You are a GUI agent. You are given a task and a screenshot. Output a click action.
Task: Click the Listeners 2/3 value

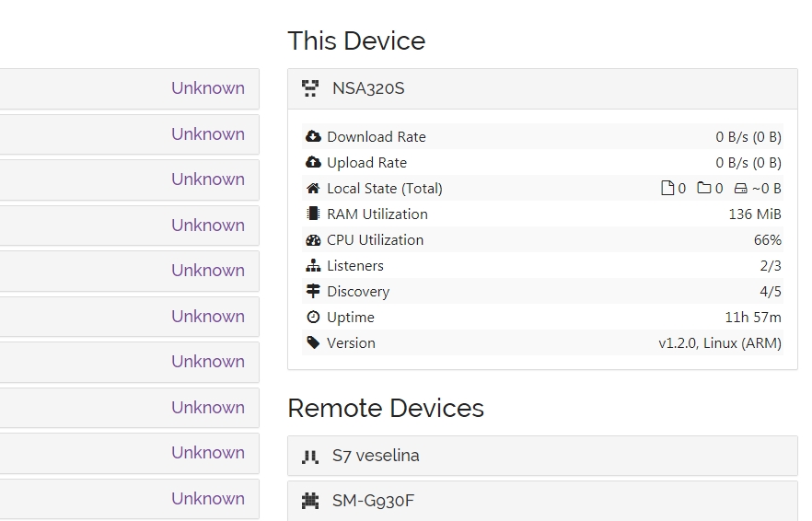tap(771, 265)
